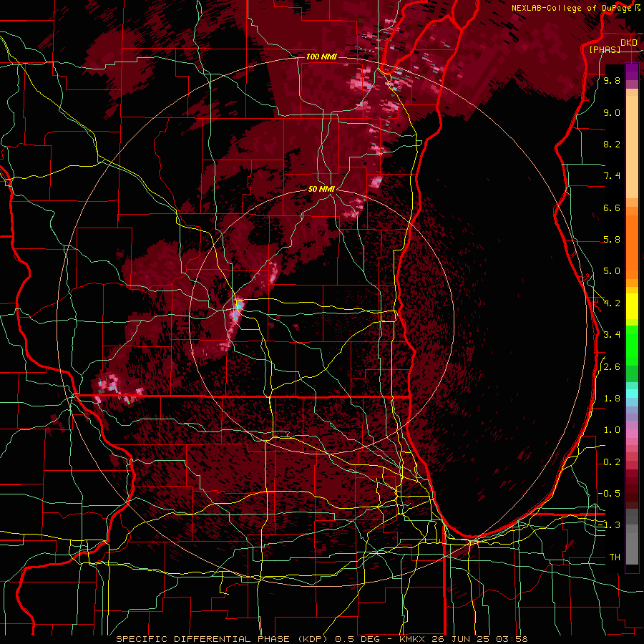Select the 0.2 color scale value

click(612, 462)
